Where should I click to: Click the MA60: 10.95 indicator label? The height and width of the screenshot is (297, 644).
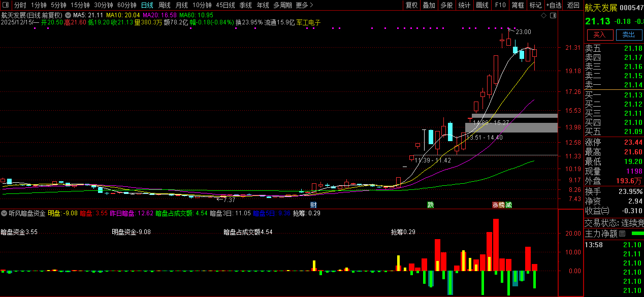click(196, 15)
